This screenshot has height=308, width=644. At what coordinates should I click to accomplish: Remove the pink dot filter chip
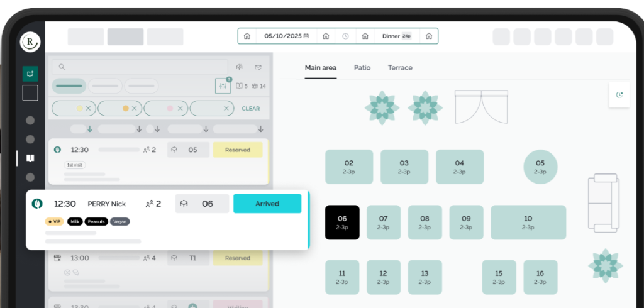pyautogui.click(x=180, y=109)
